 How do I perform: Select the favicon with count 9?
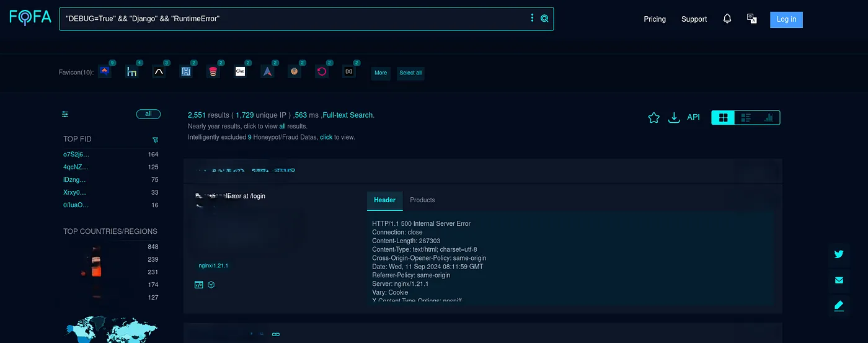104,71
